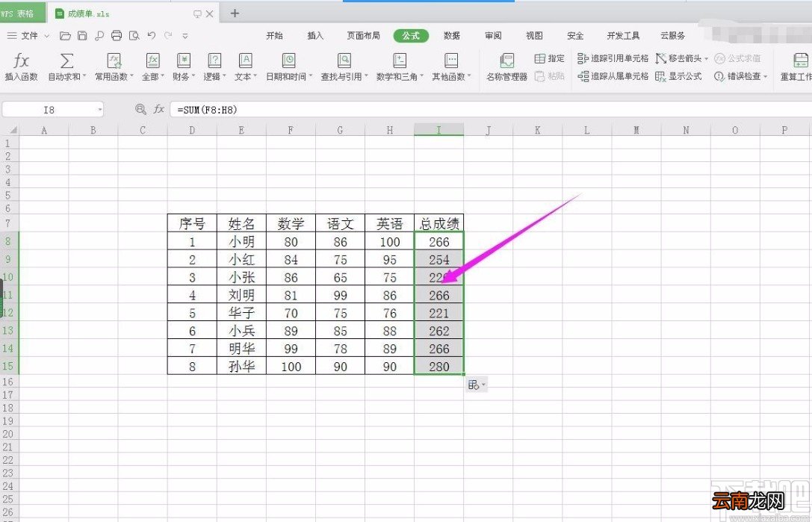Switch to the 插入 tab
812x522 pixels.
tap(315, 35)
